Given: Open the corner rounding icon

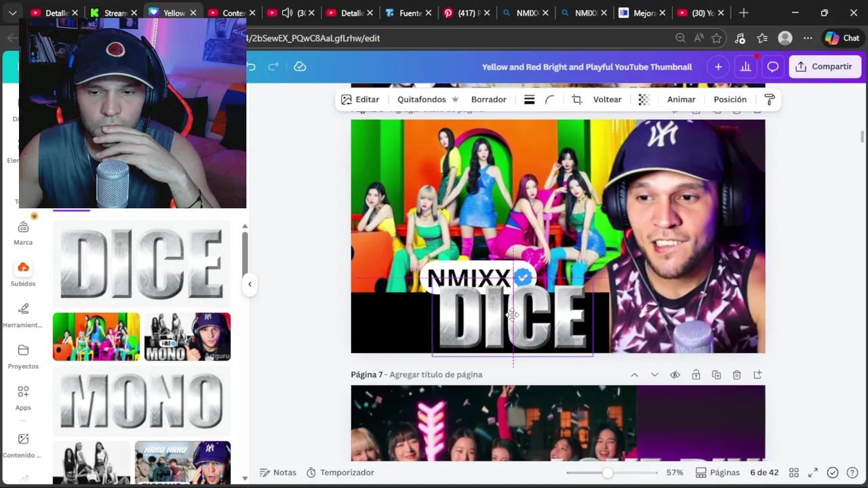Looking at the screenshot, I should tap(550, 100).
